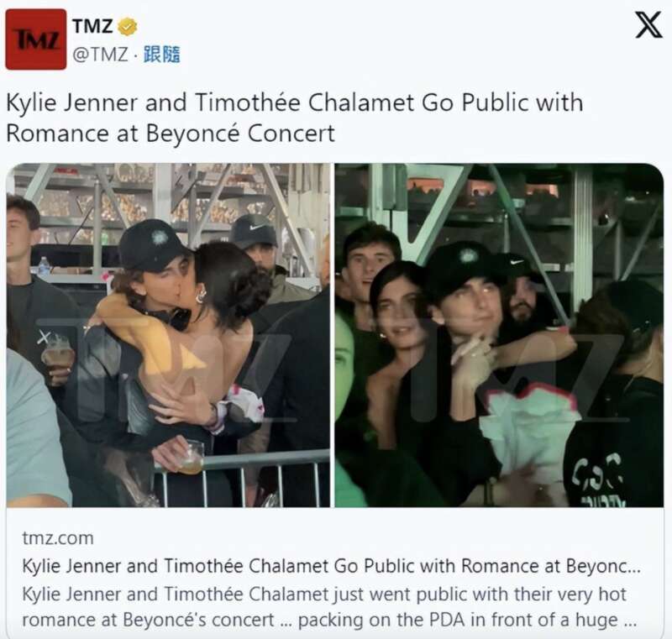Image resolution: width=672 pixels, height=639 pixels.
Task: Open the link card's bold article title
Action: click(331, 566)
